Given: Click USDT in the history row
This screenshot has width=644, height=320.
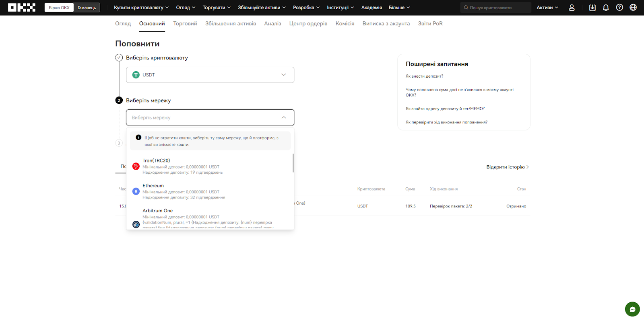Looking at the screenshot, I should tap(363, 206).
